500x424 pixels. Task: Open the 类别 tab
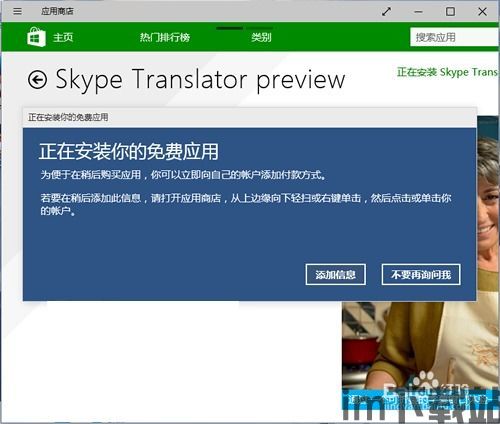click(261, 37)
